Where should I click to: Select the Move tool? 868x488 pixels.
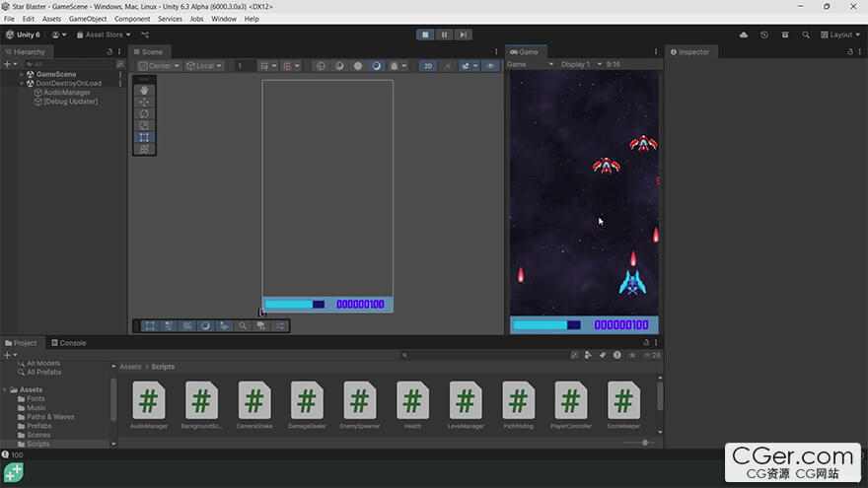(x=144, y=102)
